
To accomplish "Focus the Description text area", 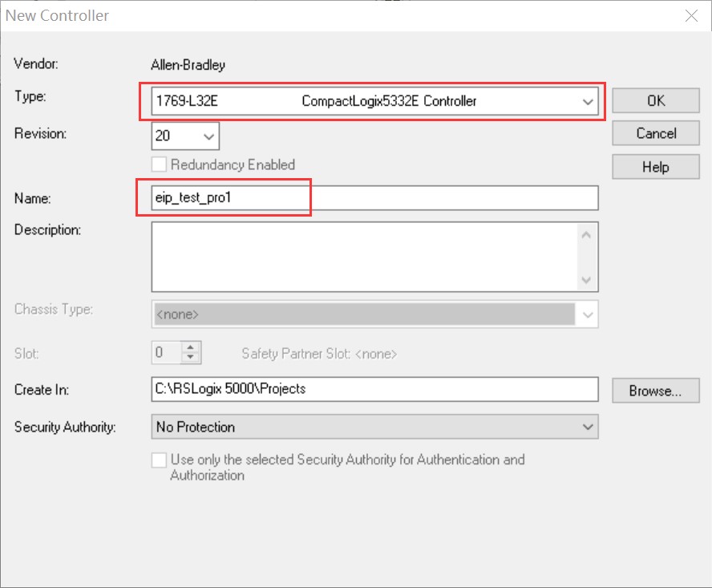I will (x=364, y=256).
